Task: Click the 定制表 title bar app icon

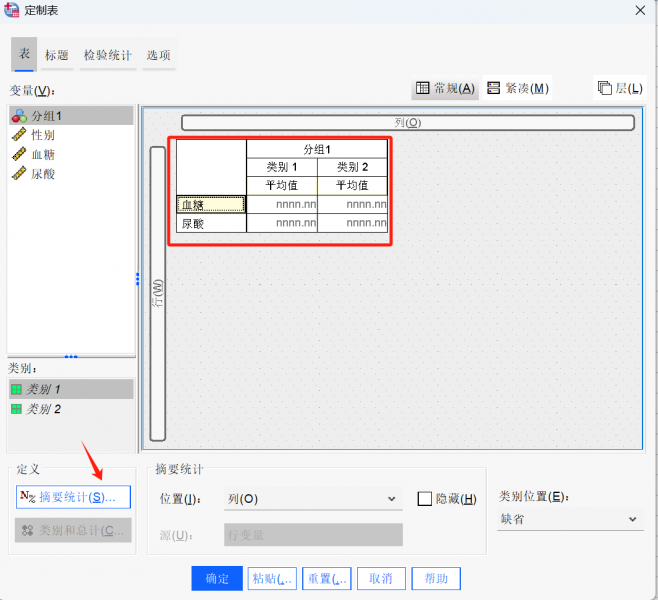Action: pyautogui.click(x=11, y=10)
